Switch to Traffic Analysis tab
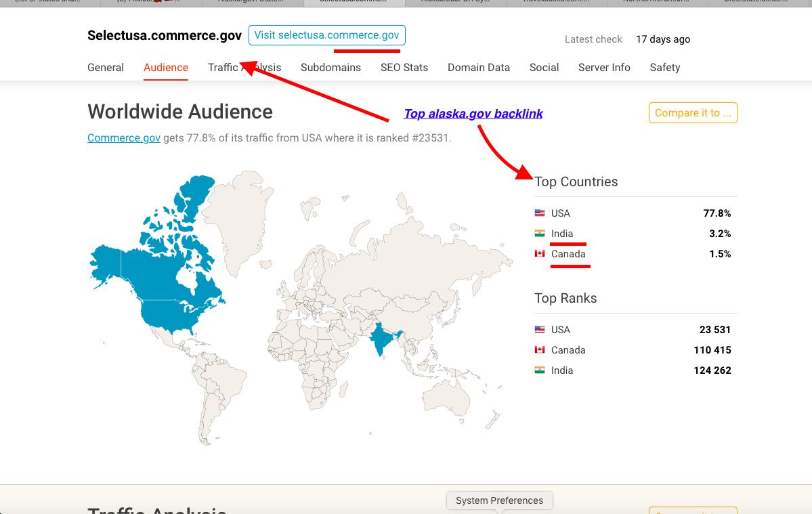The image size is (812, 514). point(244,67)
